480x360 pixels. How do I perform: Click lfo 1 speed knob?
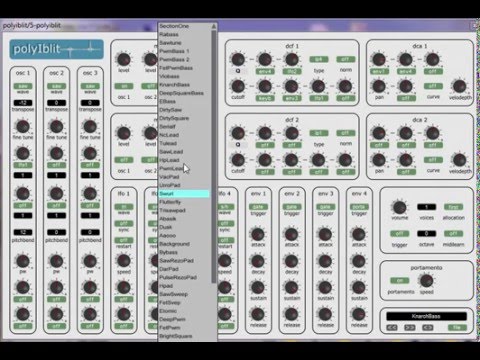[124, 261]
